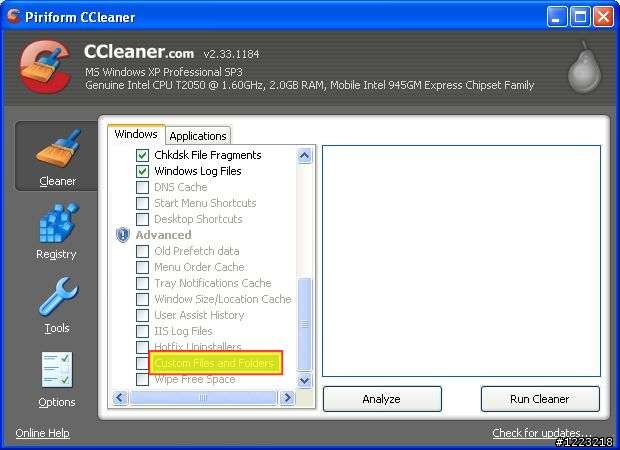The height and width of the screenshot is (450, 620).
Task: Click the Run Cleaner button
Action: pos(540,399)
